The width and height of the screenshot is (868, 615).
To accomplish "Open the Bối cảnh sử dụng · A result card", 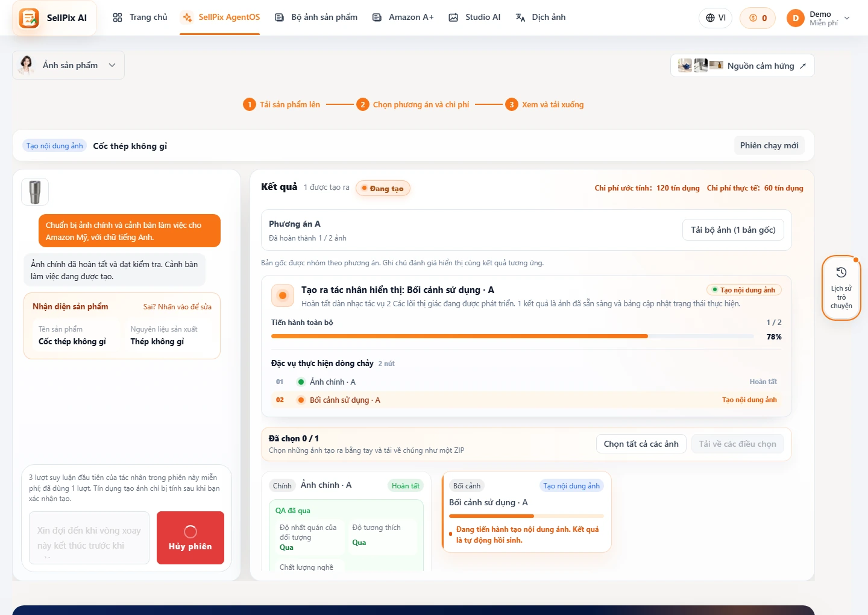I will (x=527, y=512).
